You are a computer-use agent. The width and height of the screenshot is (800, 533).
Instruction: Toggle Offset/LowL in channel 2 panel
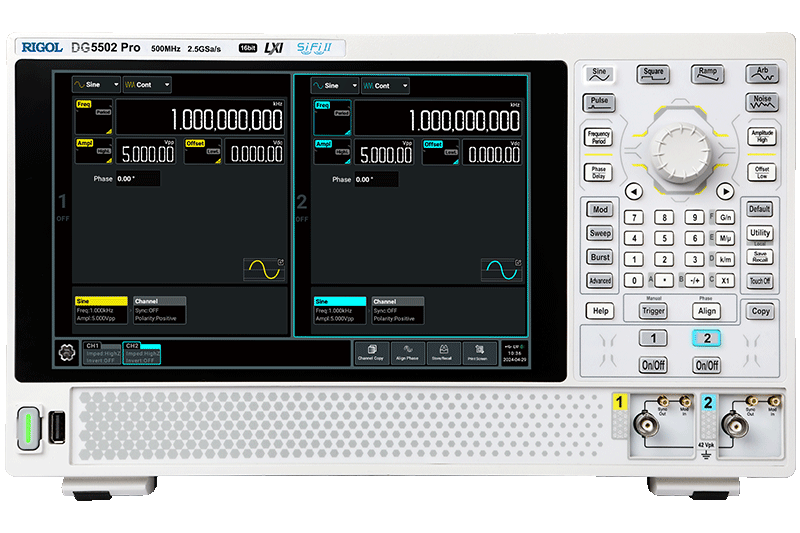click(x=441, y=152)
